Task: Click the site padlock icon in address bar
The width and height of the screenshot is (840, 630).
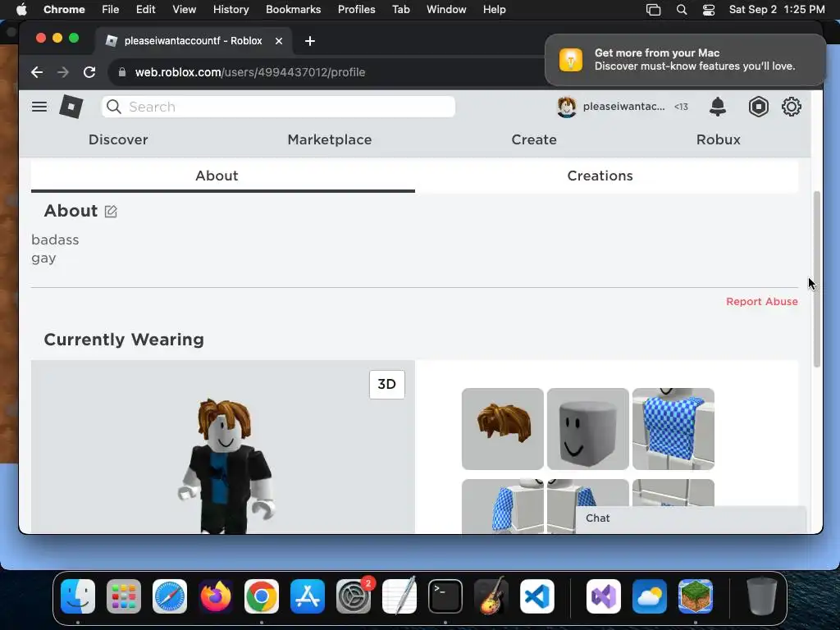Action: [122, 72]
